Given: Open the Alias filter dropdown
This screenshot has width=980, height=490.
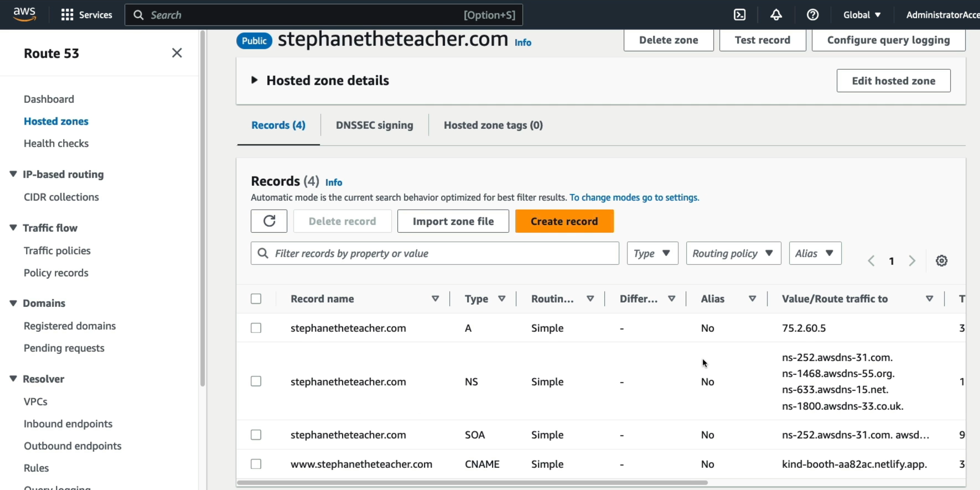Looking at the screenshot, I should pyautogui.click(x=815, y=253).
